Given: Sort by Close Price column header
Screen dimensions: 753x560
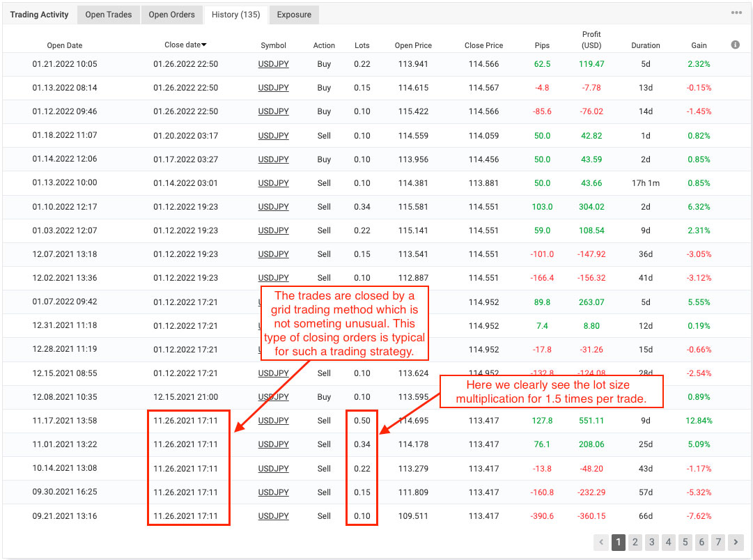Looking at the screenshot, I should pyautogui.click(x=483, y=45).
